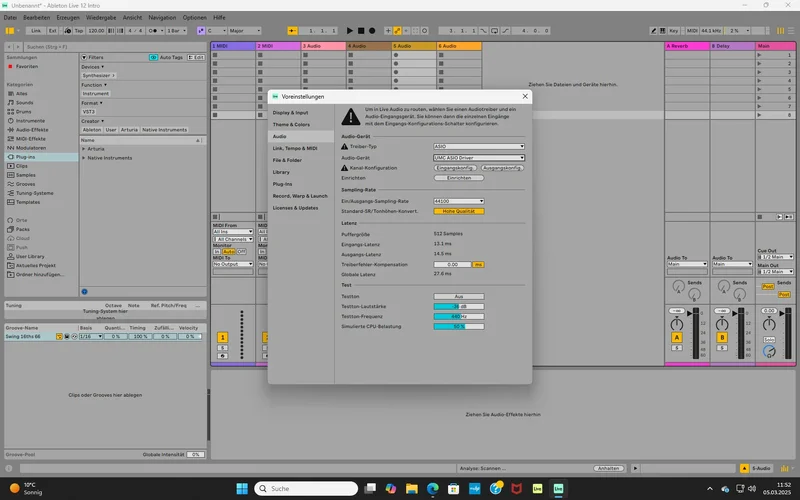Open Drums category in browser sidebar
Screen dimensions: 800x500
[24, 111]
